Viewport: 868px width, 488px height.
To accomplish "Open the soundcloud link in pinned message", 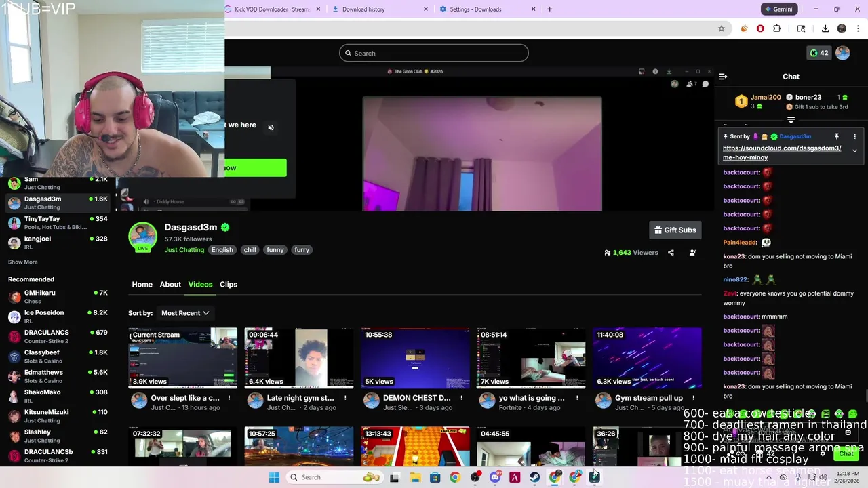I will click(x=782, y=152).
